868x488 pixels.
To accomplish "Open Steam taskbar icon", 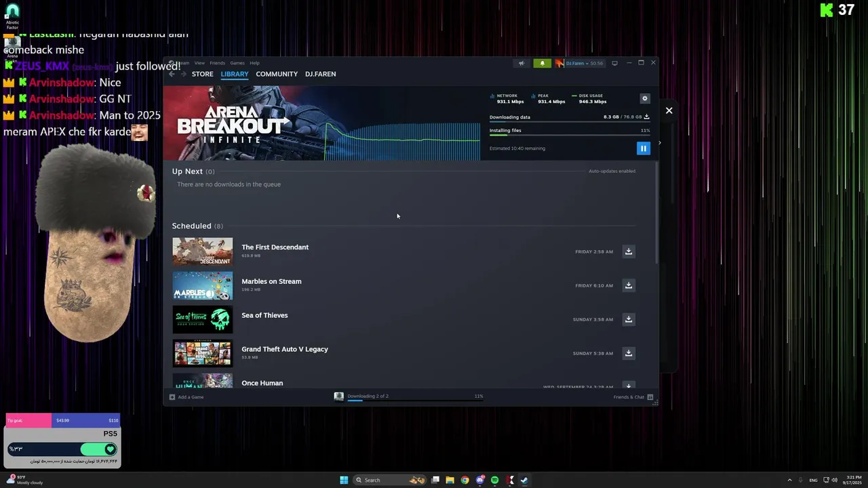I will (x=525, y=480).
